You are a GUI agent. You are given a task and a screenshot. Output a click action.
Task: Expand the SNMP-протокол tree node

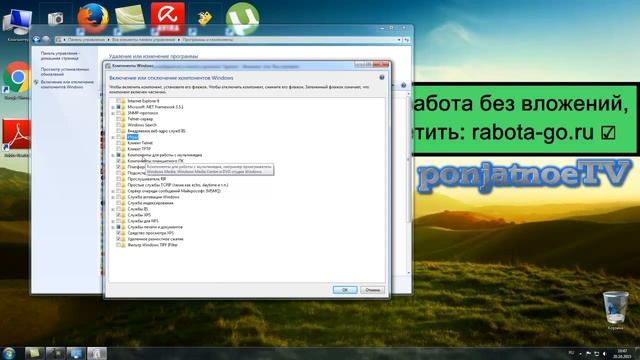(x=113, y=113)
